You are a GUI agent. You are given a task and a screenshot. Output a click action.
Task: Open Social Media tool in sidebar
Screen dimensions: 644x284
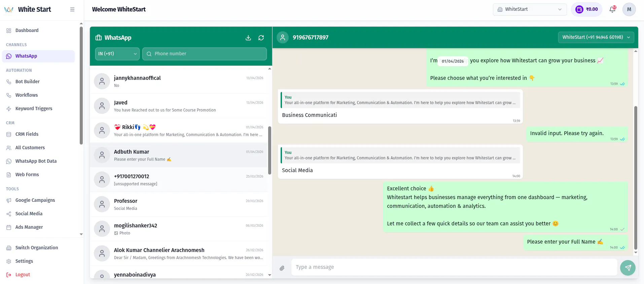point(38,214)
